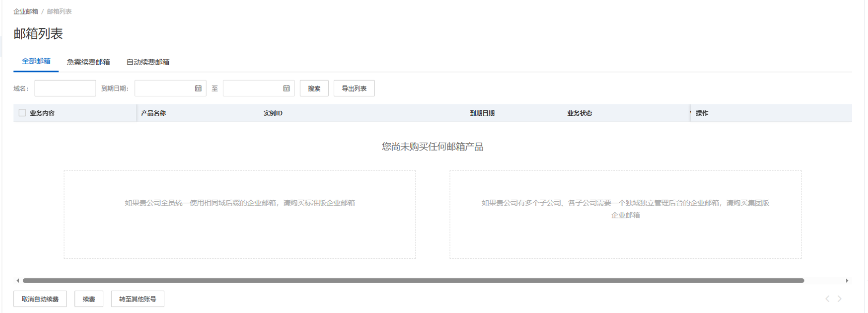The width and height of the screenshot is (868, 313).
Task: Click the 邮箱列表 breadcrumb item
Action: click(59, 11)
